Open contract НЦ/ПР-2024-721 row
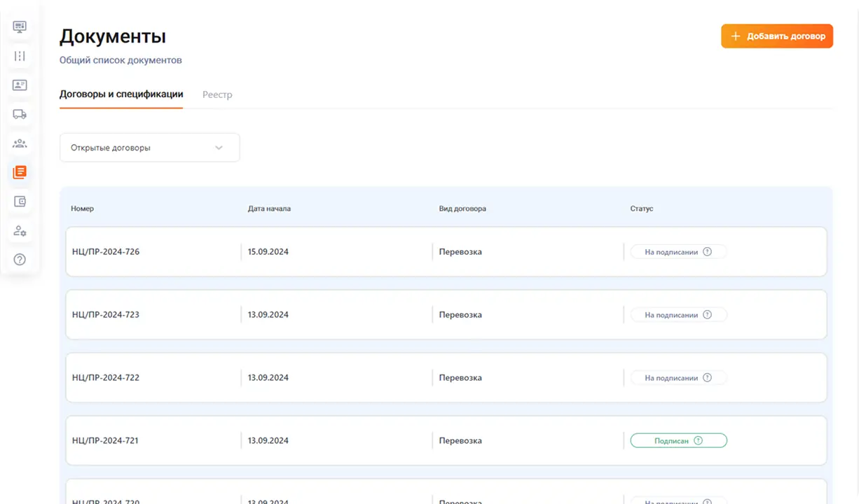Screen dimensions: 859x504 (x=106, y=441)
